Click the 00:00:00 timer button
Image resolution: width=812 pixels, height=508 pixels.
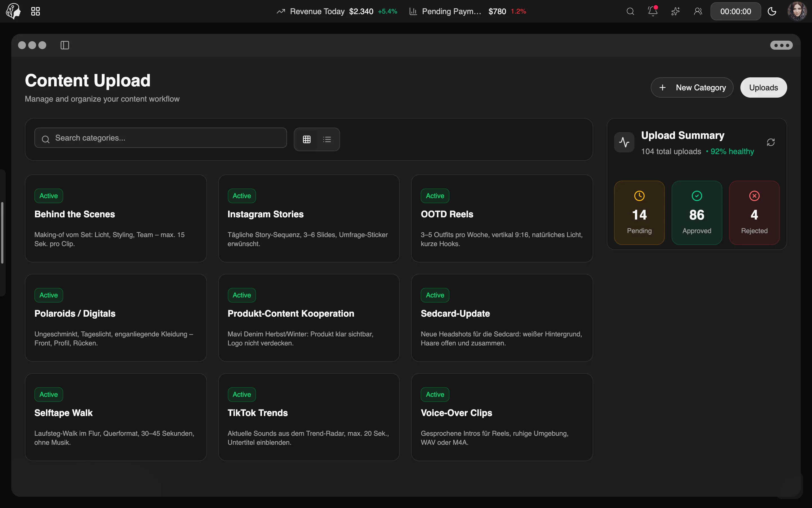[x=736, y=11]
